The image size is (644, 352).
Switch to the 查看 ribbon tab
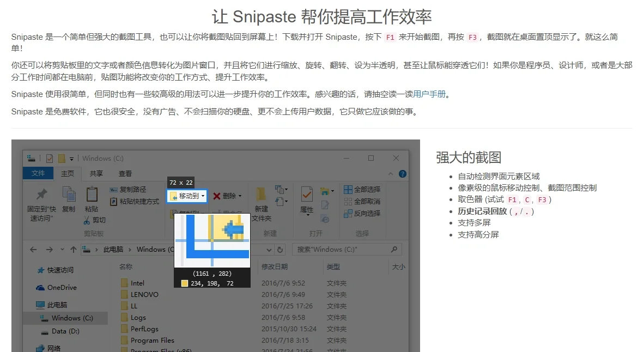[x=126, y=173]
